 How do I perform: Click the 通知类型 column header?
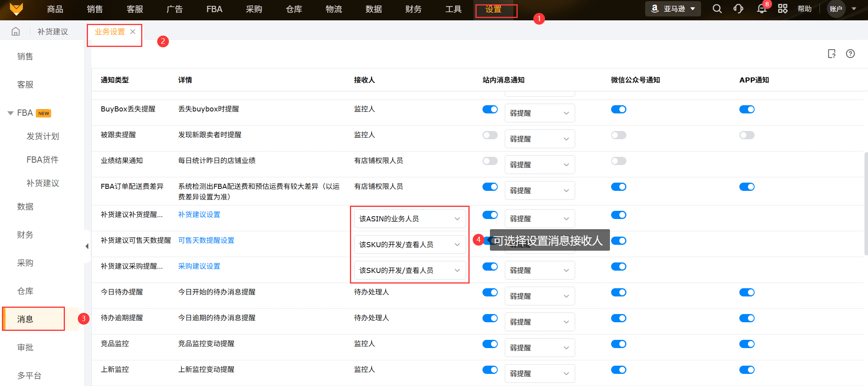[115, 80]
